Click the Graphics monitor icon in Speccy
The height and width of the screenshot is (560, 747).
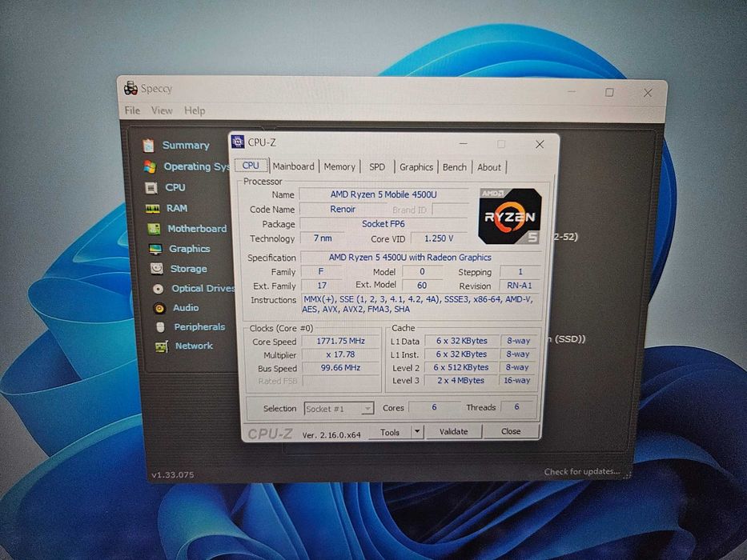[155, 249]
